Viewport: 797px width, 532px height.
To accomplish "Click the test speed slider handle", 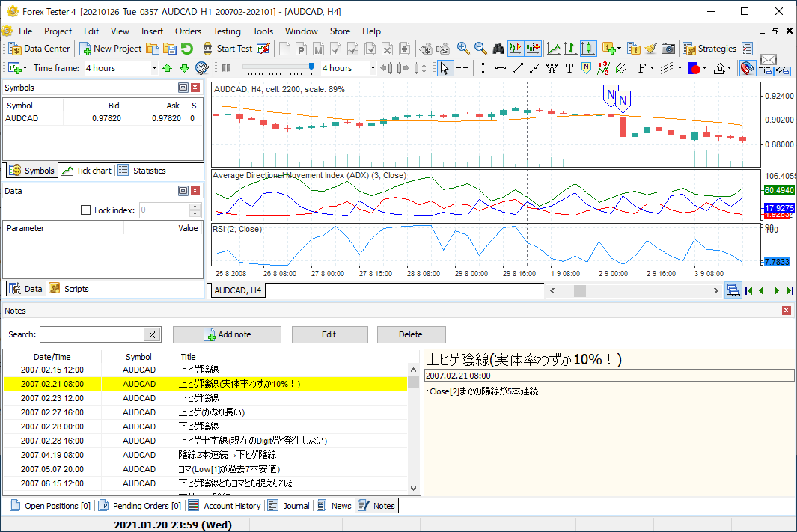I will point(311,67).
